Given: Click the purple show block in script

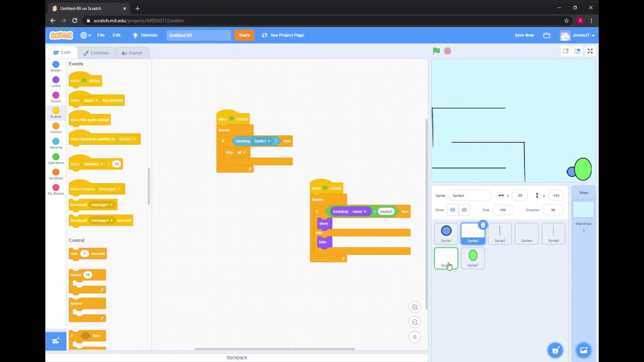Looking at the screenshot, I should click(x=325, y=224).
